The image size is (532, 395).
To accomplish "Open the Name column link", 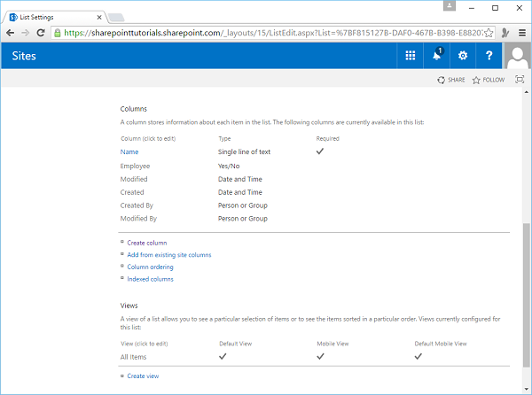I will point(129,151).
